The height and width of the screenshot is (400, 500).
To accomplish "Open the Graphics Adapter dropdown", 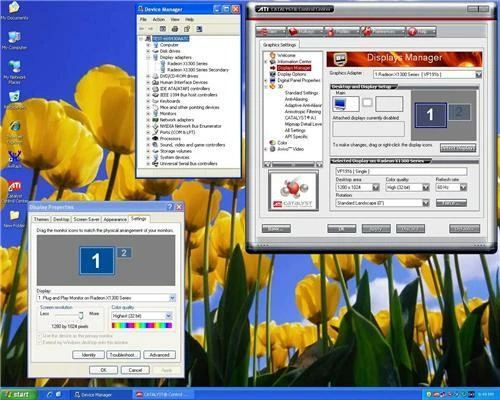I will tap(478, 74).
